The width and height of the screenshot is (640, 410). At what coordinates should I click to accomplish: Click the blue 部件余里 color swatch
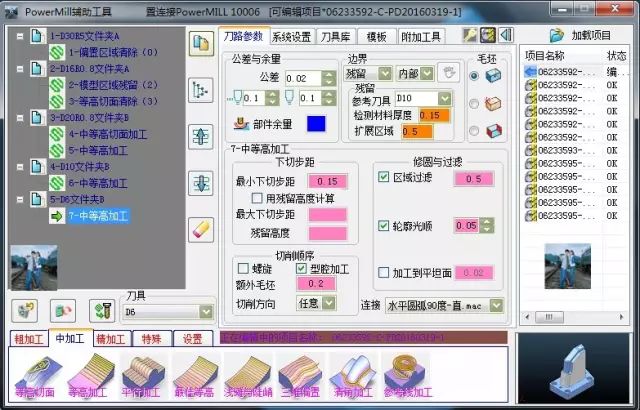tap(316, 124)
